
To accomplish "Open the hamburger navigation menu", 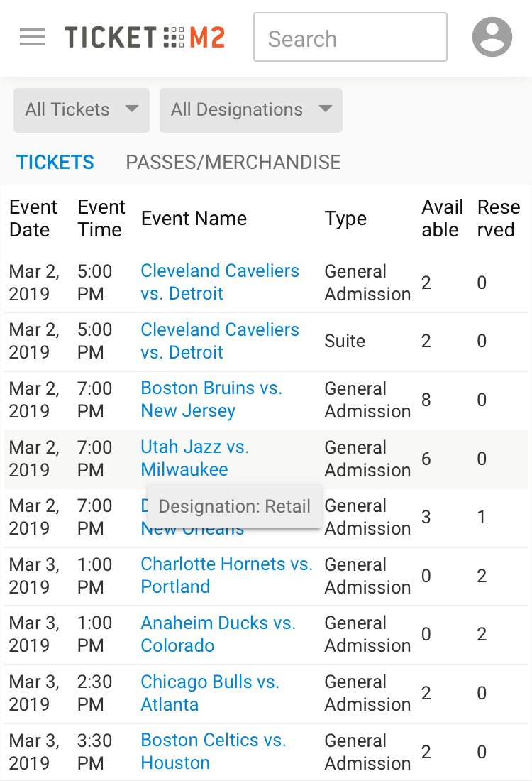I will (33, 38).
